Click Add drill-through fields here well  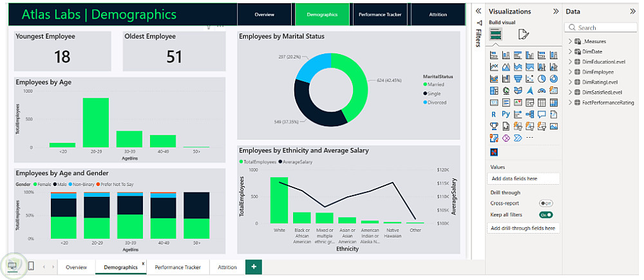pos(523,228)
